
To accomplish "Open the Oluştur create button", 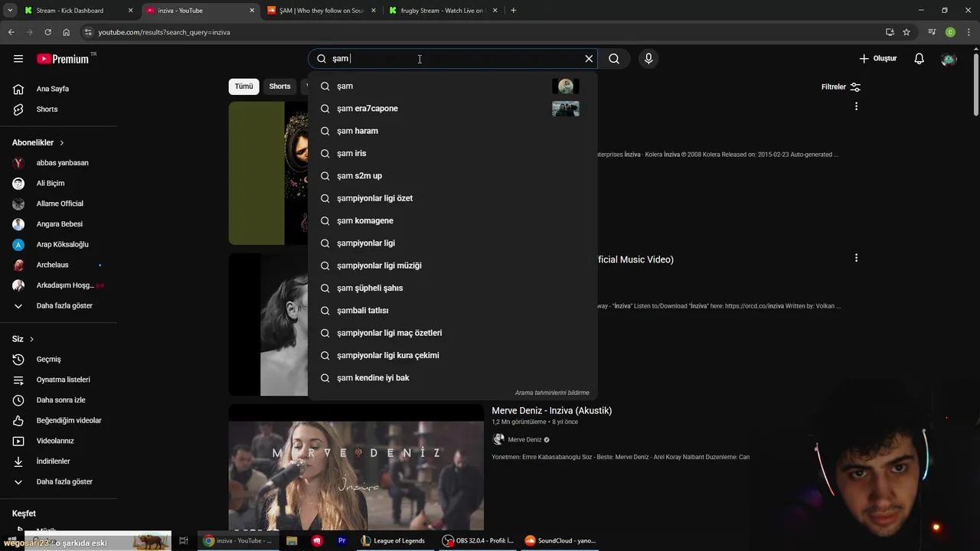I will [877, 59].
